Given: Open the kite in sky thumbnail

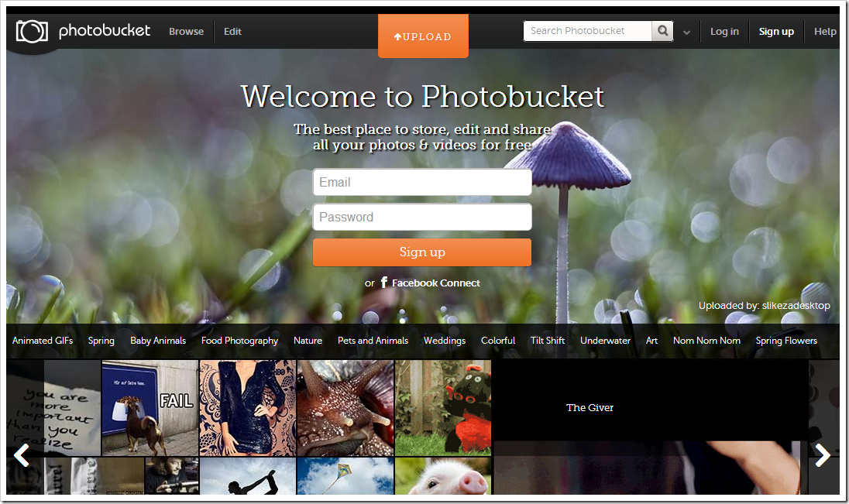Looking at the screenshot, I should (x=345, y=476).
